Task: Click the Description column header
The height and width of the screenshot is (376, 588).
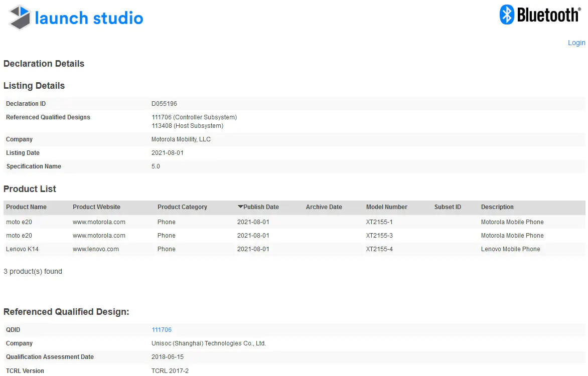Action: [x=497, y=207]
